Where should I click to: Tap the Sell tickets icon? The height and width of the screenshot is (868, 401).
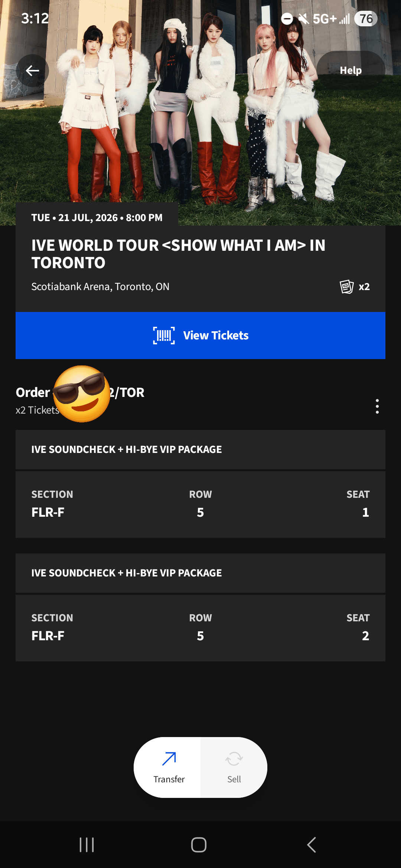coord(234,759)
